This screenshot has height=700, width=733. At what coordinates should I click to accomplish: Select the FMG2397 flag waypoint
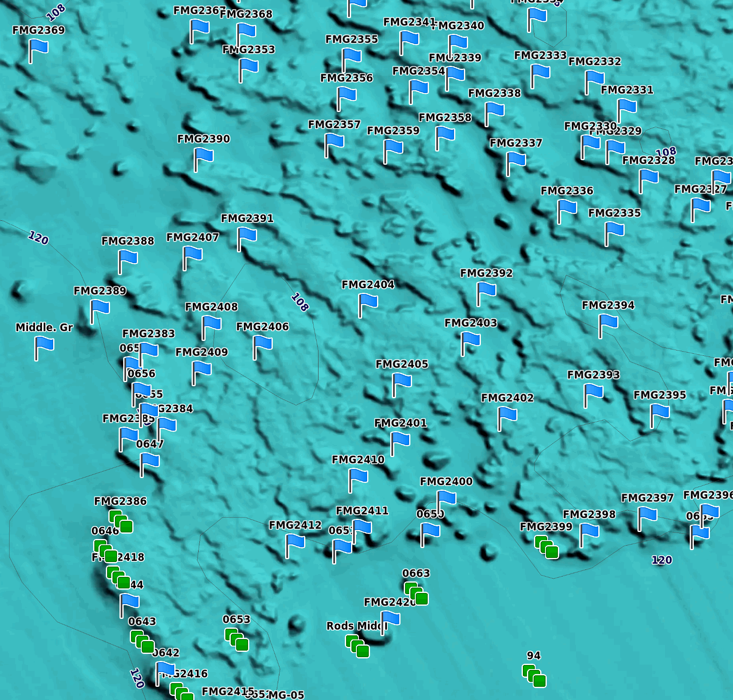tap(647, 518)
